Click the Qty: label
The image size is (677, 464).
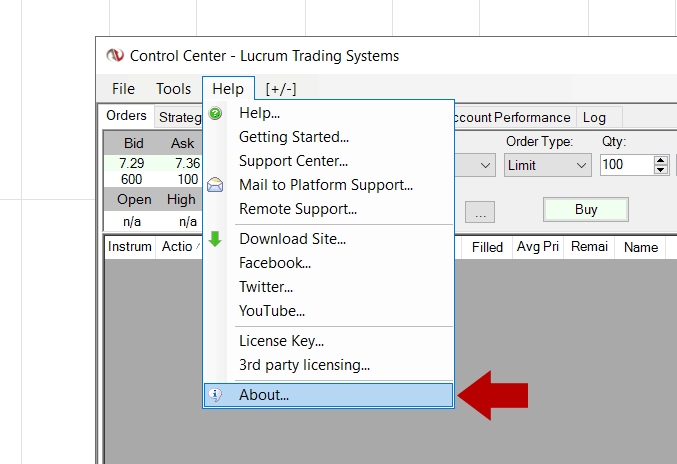tap(614, 142)
